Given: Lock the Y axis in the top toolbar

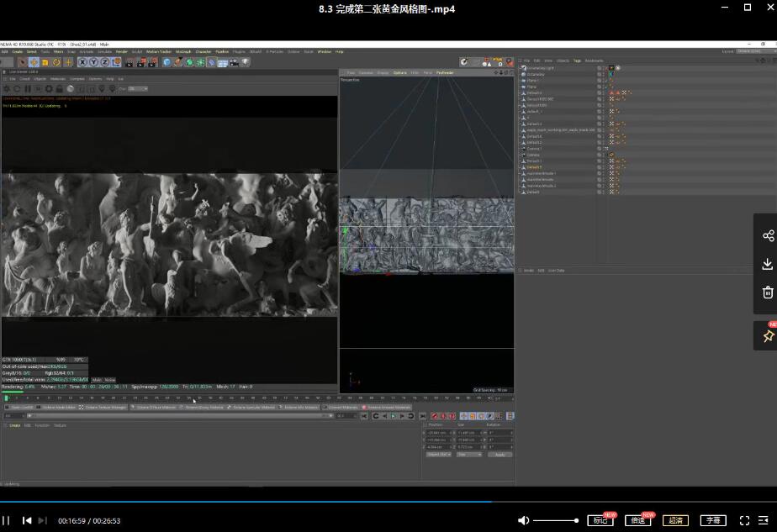Looking at the screenshot, I should (x=92, y=61).
